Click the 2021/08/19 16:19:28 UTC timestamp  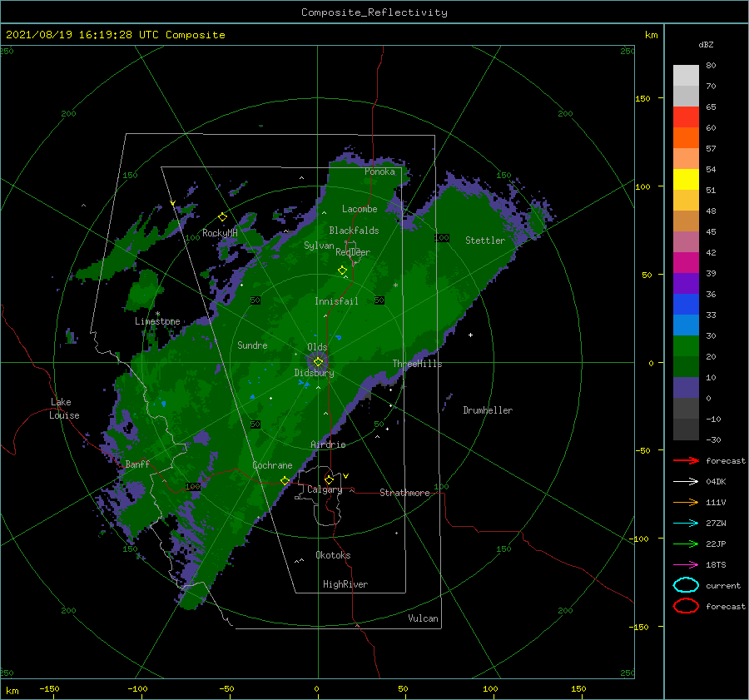(82, 34)
